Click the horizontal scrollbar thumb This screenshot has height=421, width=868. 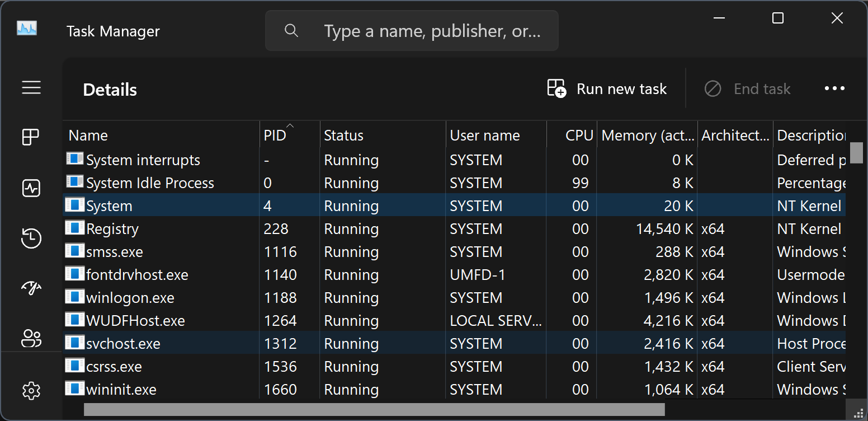(x=374, y=409)
